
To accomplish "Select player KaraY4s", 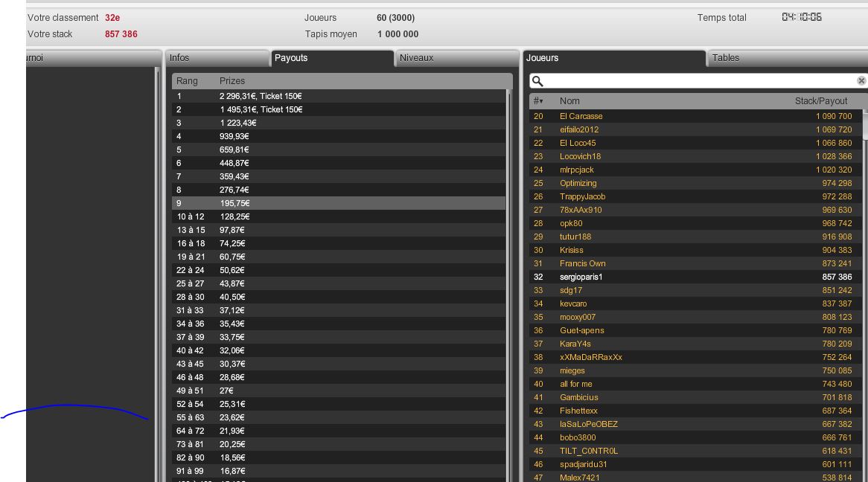I will click(695, 344).
